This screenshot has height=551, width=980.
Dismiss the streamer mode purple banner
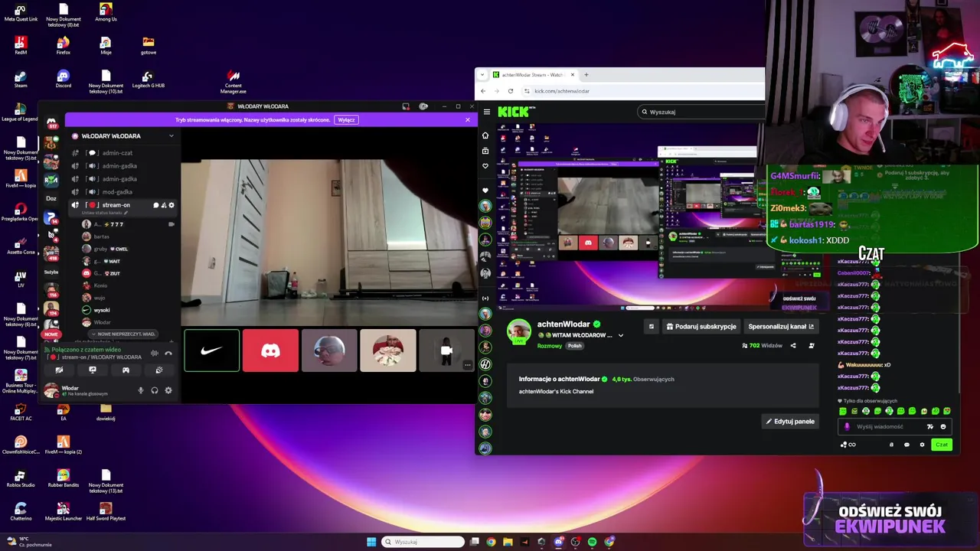point(467,119)
